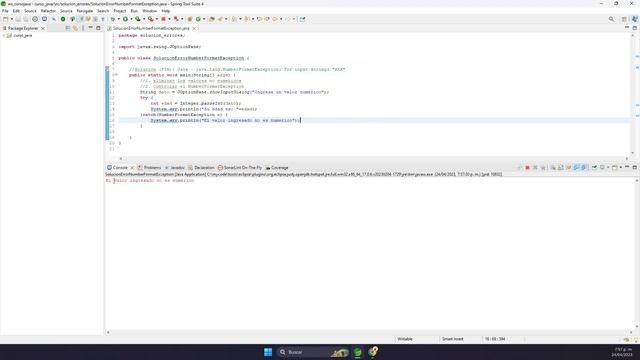Close the Package Explorer tab
Image resolution: width=640 pixels, height=360 pixels.
coord(43,28)
